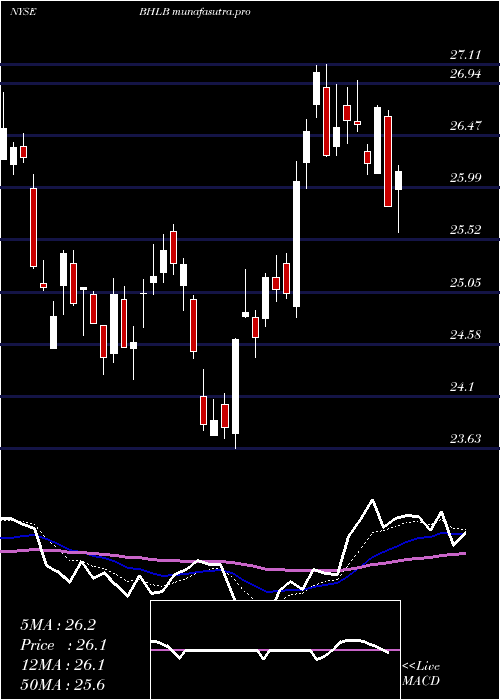Image resolution: width=500 pixels, height=700 pixels.
Task: Click the 24.58 price level label
Action: click(465, 334)
